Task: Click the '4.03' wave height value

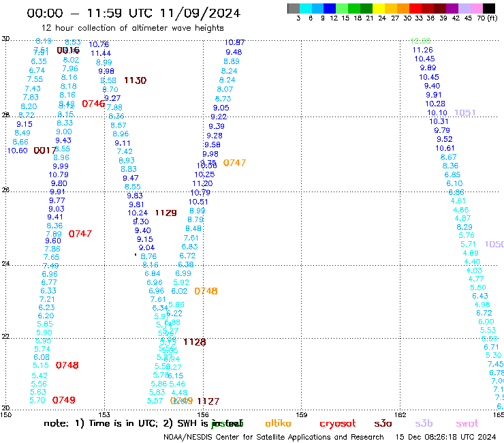Action: coord(475,271)
